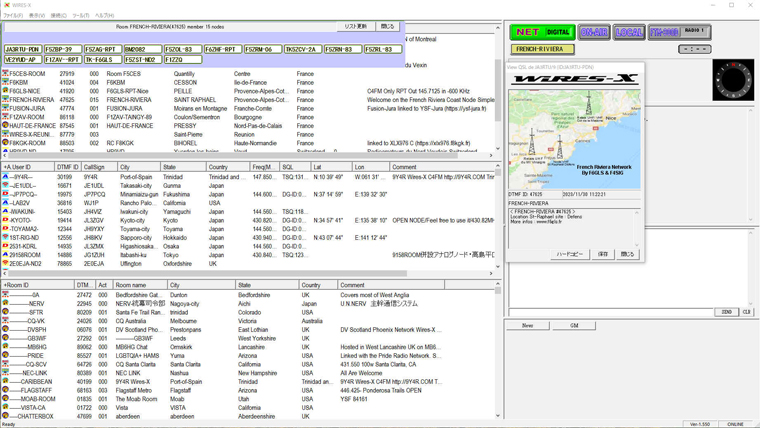Viewport: 760px width, 428px height.
Task: Click the room icon beside CHATTERBOX row
Action: click(x=5, y=416)
